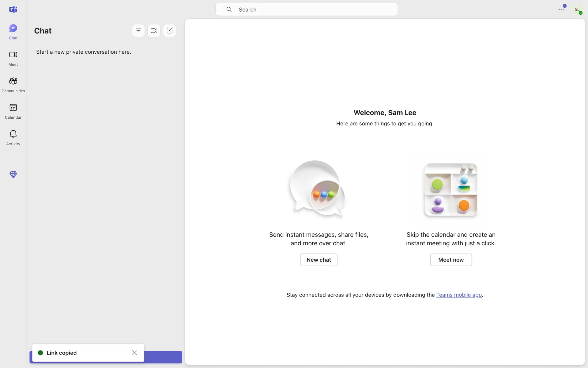
Task: Compose a new chat with pencil icon
Action: click(170, 31)
